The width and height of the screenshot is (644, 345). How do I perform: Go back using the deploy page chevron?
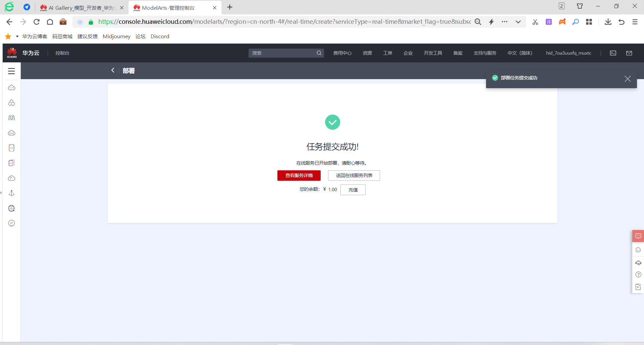113,70
